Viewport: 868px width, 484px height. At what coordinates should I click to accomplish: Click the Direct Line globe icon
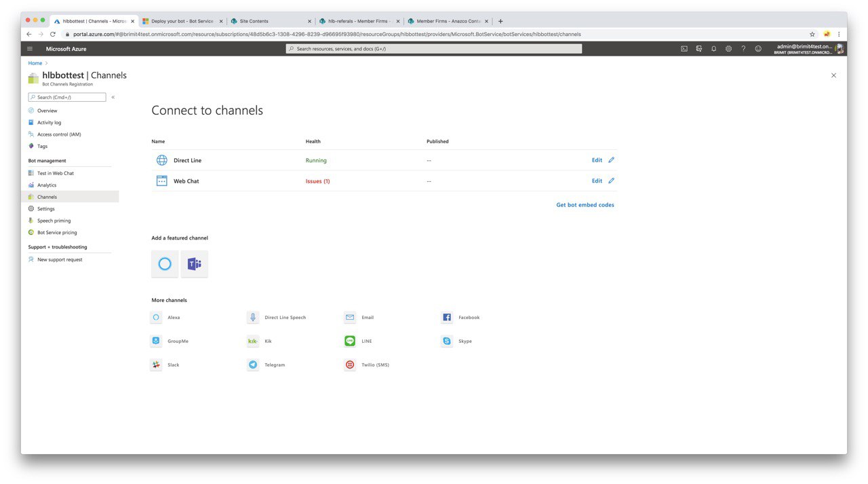pos(162,160)
